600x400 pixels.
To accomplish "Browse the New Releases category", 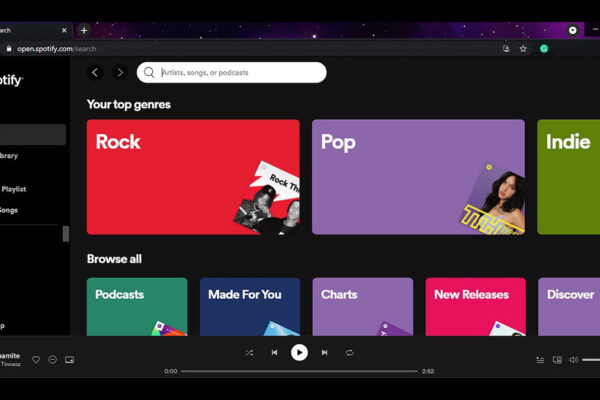I will [476, 307].
